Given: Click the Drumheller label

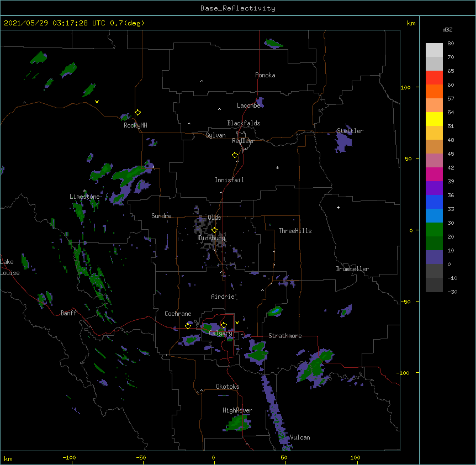Looking at the screenshot, I should (x=352, y=269).
